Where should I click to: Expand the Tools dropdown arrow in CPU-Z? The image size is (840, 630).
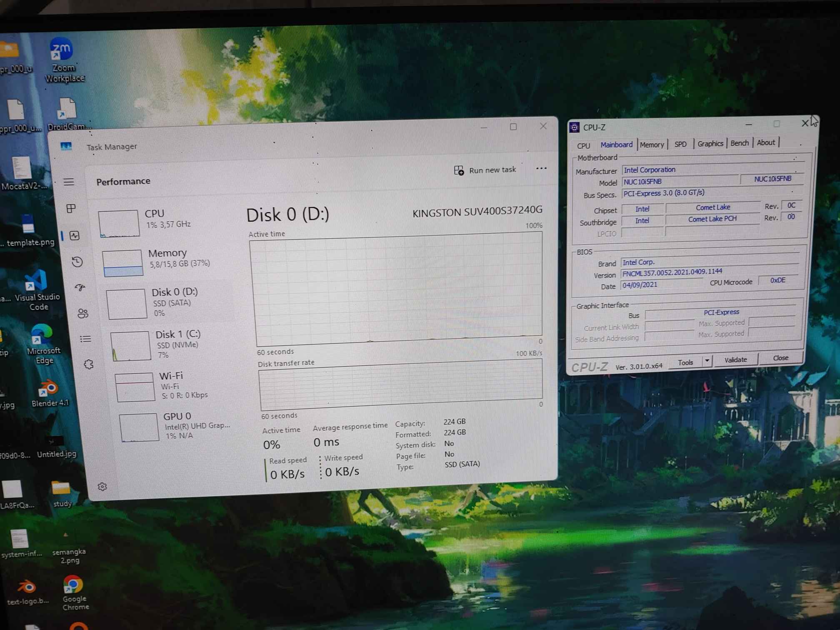[x=707, y=361]
